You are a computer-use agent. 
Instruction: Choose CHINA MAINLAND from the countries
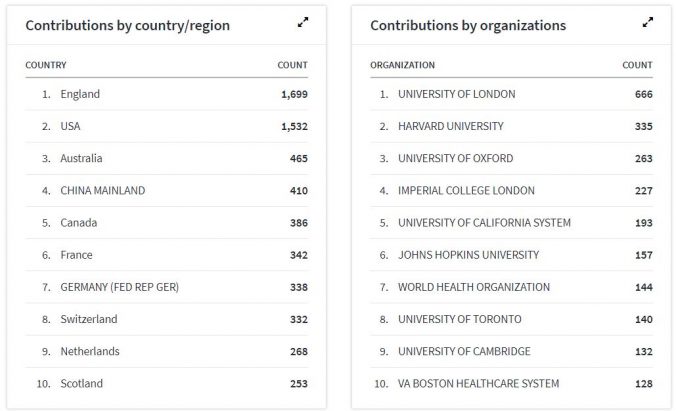click(x=102, y=190)
